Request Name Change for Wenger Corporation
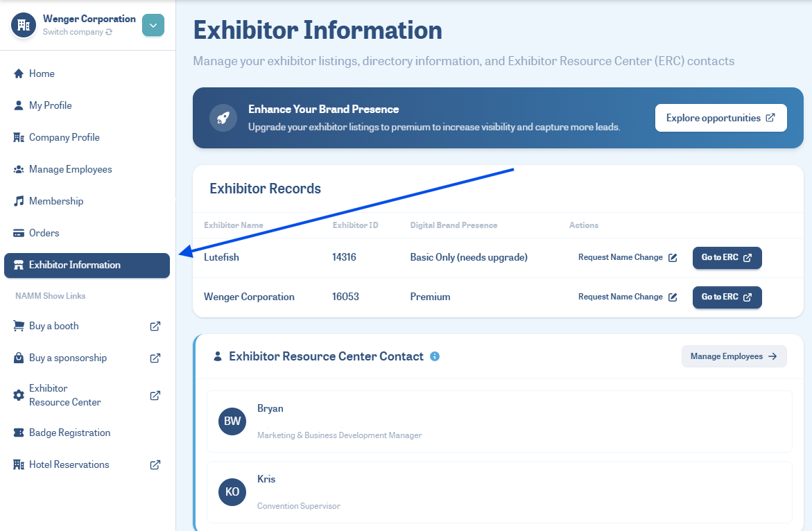Screen dimensions: 812x531 pos(628,297)
